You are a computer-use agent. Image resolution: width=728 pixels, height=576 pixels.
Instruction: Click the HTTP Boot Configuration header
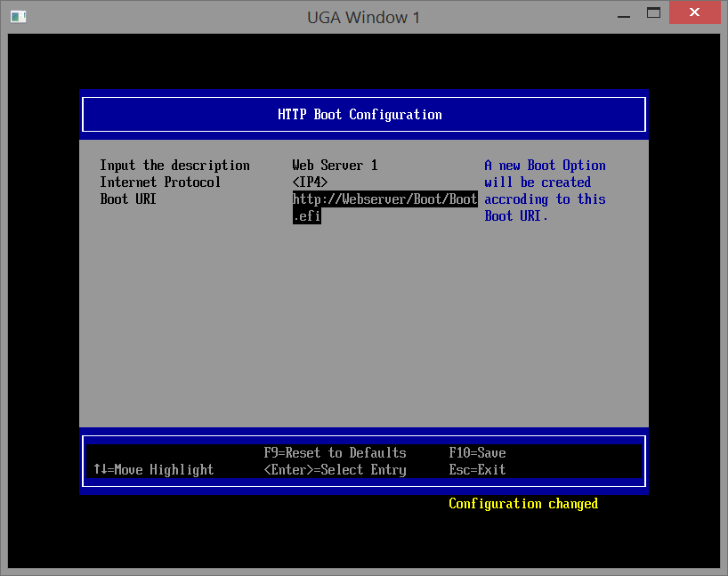(360, 115)
